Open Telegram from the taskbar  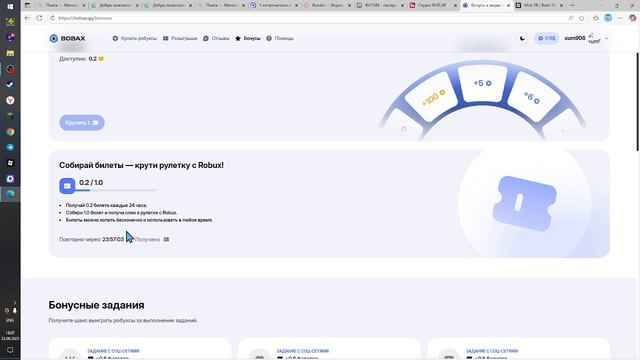coord(10,147)
